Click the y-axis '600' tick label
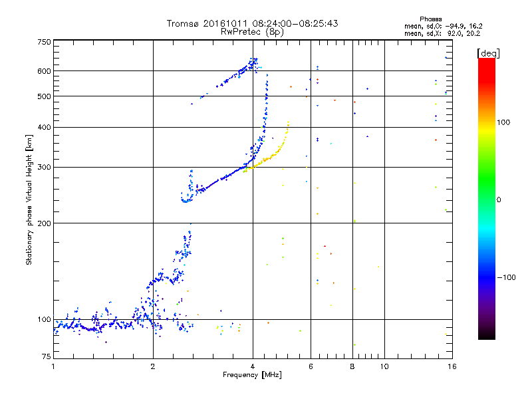 coord(44,71)
